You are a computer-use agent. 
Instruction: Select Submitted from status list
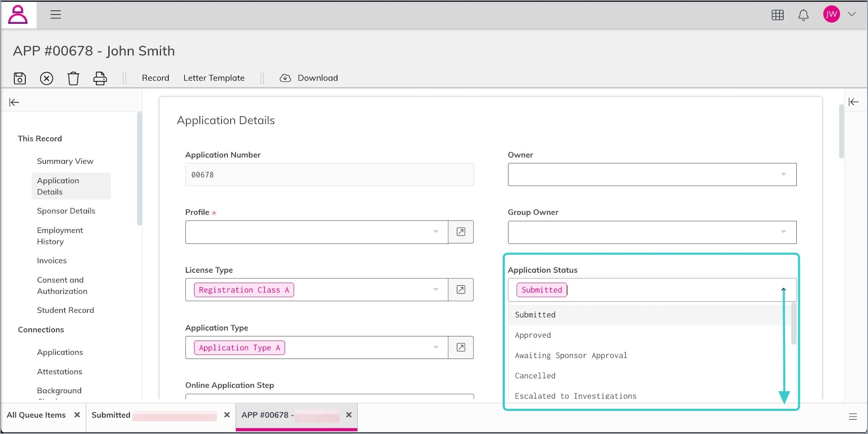tap(649, 315)
